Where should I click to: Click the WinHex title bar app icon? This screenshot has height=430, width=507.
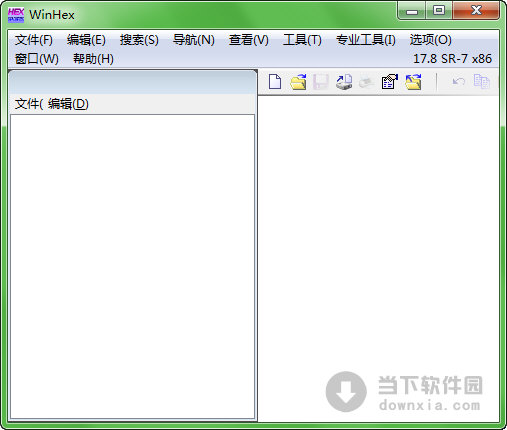click(x=16, y=15)
